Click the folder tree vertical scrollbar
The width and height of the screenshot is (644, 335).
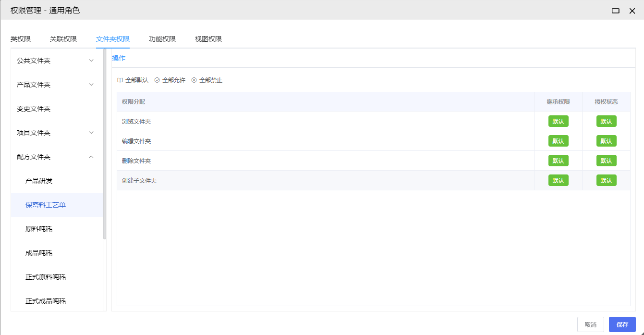click(x=105, y=144)
